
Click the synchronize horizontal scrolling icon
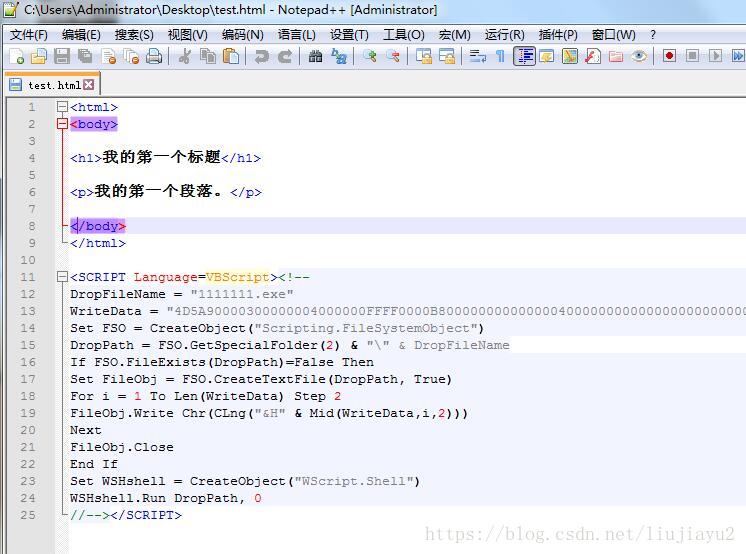447,56
